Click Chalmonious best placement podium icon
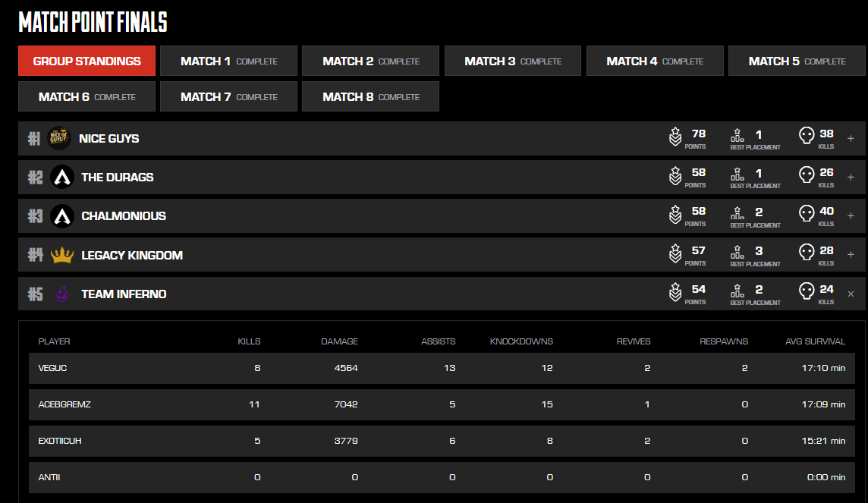Screen dimensions: 868x503 [737, 212]
